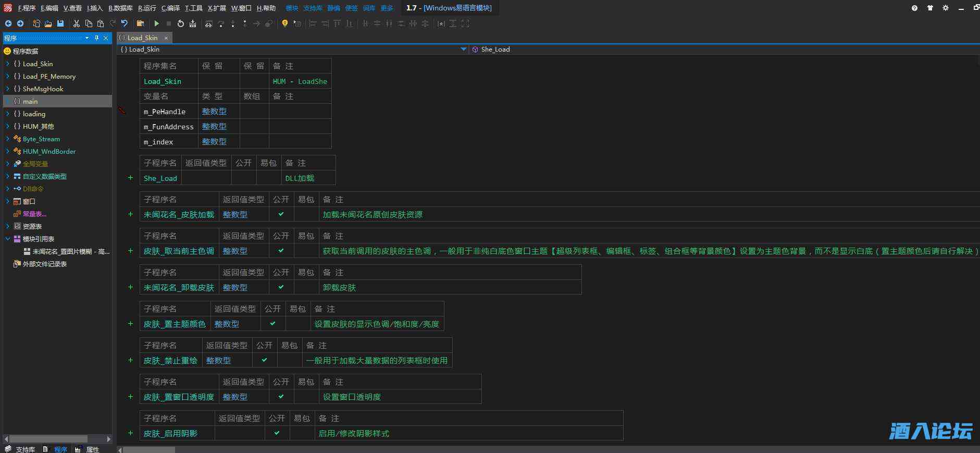Open the C.编译 menu

point(170,8)
